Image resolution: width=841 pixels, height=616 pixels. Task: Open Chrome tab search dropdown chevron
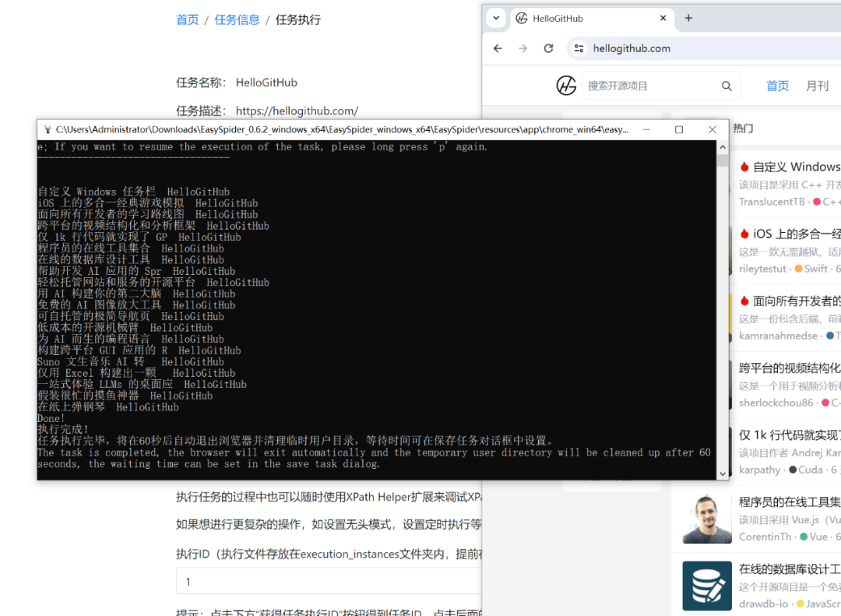496,18
